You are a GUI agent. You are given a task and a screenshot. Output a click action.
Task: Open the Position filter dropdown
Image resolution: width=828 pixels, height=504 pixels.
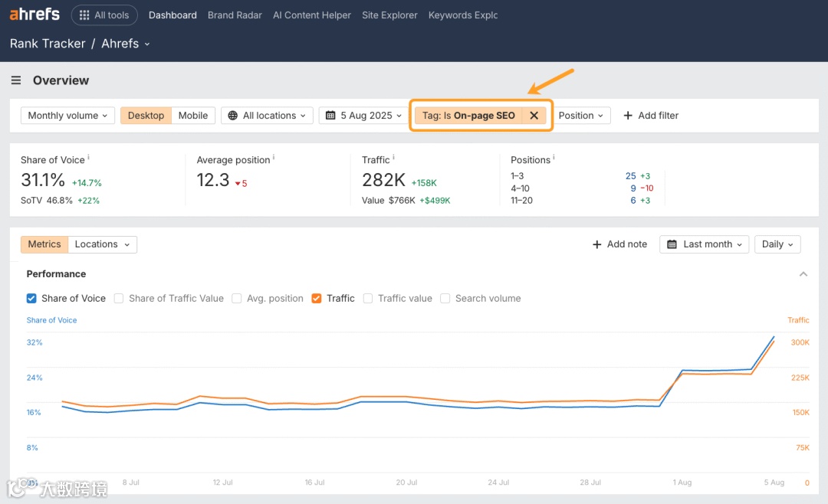581,115
